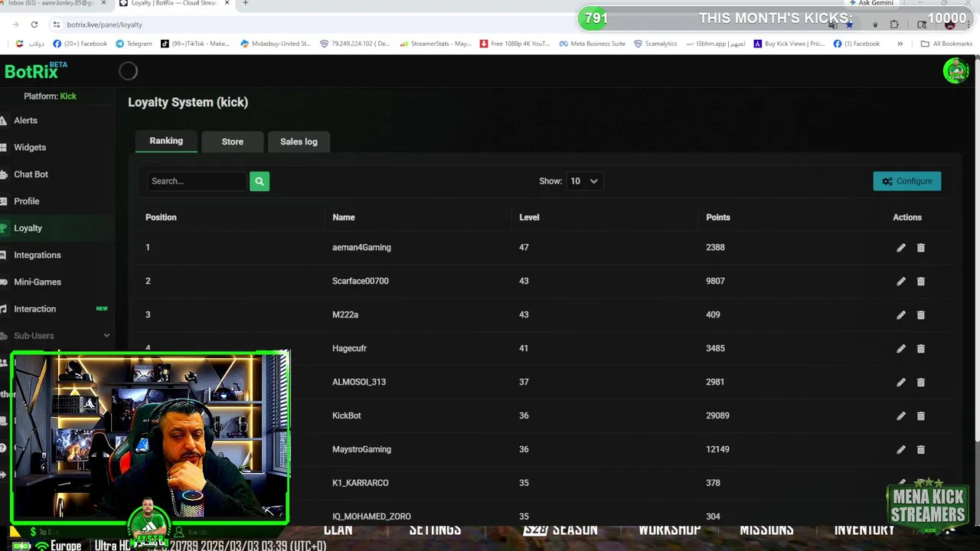Switch to the Store tab

233,142
